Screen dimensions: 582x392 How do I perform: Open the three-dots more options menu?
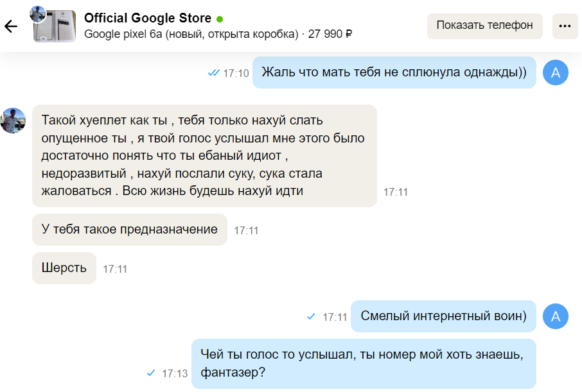(x=565, y=26)
